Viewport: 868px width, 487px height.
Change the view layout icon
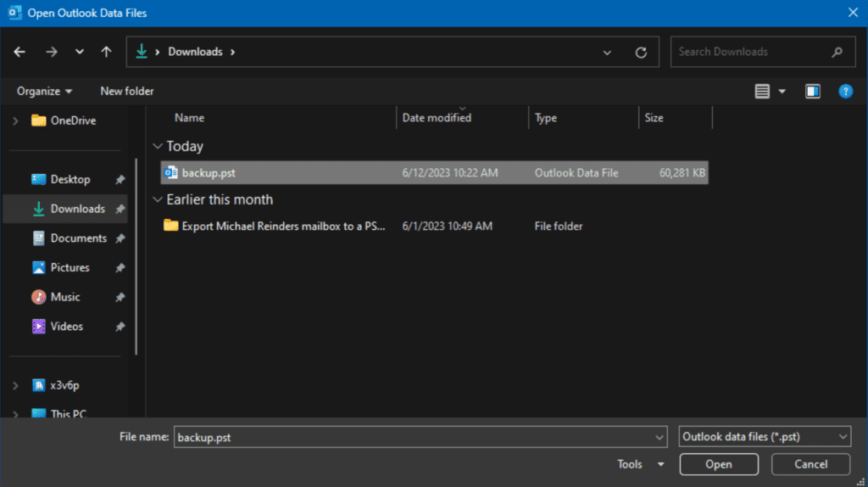[x=762, y=92]
